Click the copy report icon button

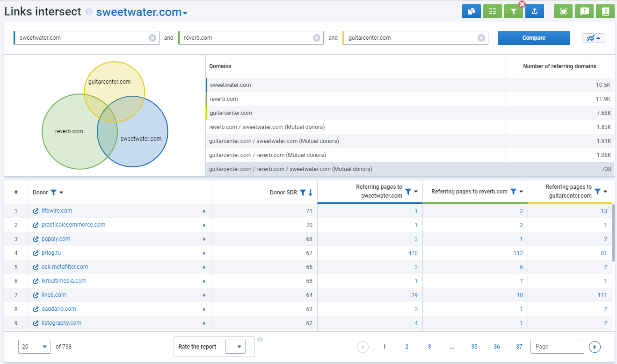[x=471, y=11]
